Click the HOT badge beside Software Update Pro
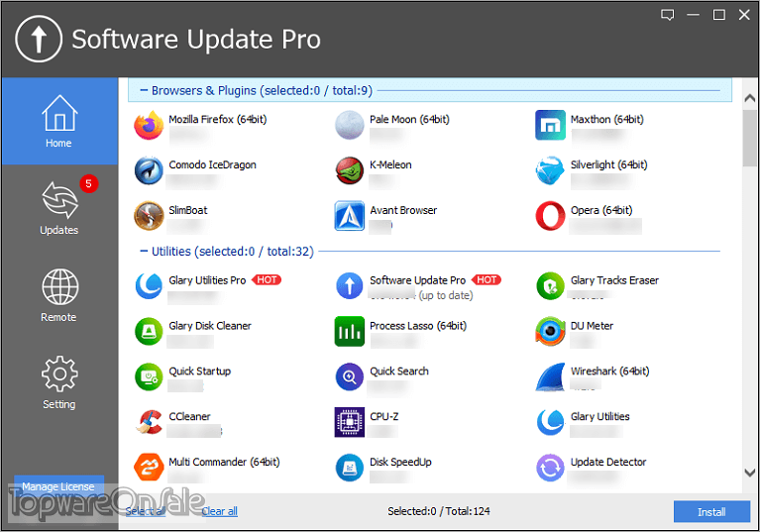 click(487, 280)
